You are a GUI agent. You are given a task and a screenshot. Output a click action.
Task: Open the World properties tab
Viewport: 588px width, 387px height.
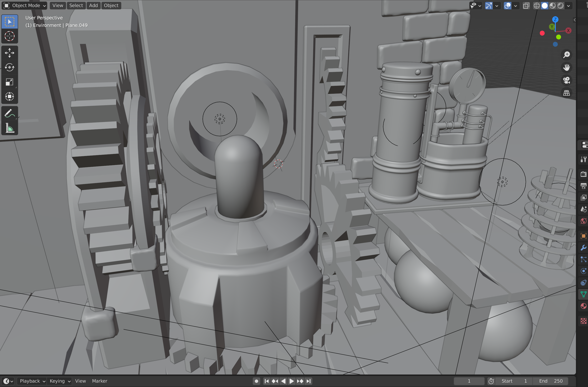[584, 221]
